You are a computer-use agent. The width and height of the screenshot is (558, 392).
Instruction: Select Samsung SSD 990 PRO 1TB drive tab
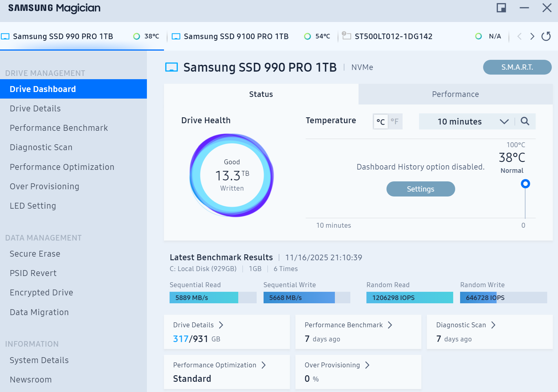[x=82, y=36]
